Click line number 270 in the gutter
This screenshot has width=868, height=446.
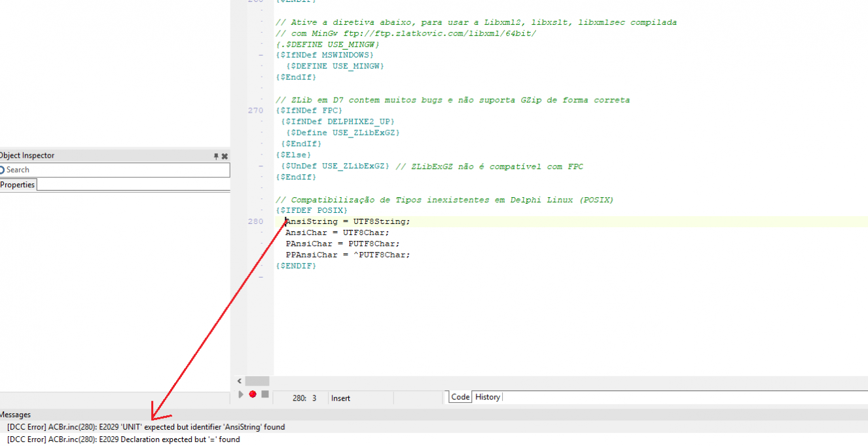click(x=255, y=111)
